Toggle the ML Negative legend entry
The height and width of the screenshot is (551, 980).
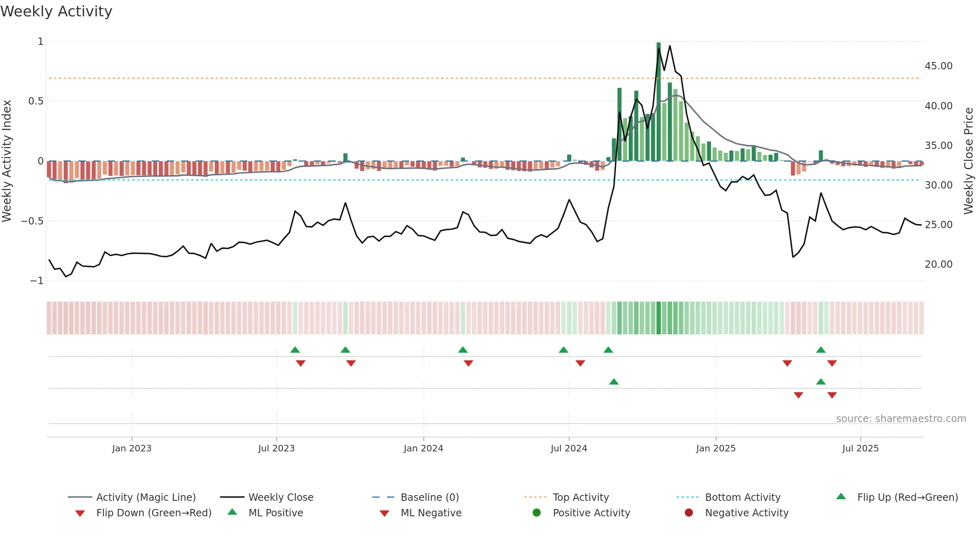pyautogui.click(x=421, y=513)
